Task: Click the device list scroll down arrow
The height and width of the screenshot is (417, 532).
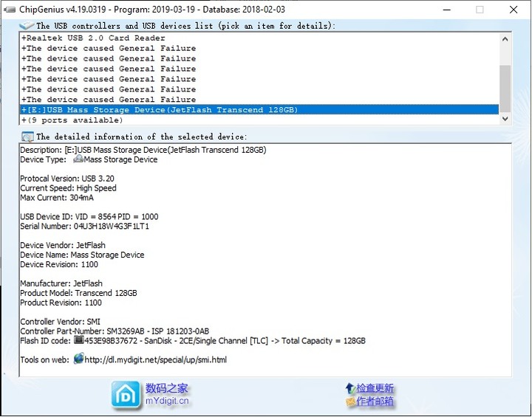Action: [x=505, y=119]
